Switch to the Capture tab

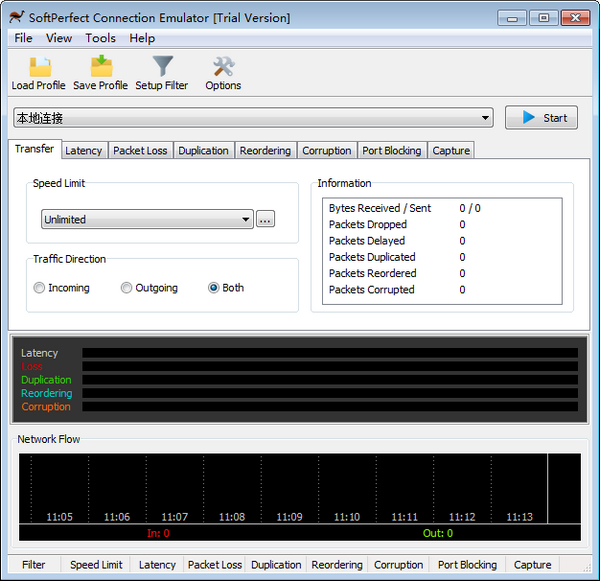[451, 150]
